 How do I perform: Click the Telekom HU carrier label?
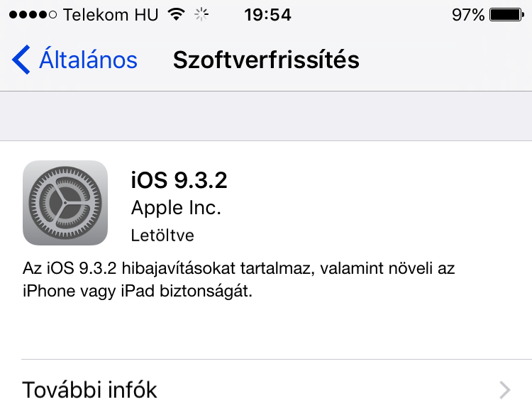pos(111,15)
